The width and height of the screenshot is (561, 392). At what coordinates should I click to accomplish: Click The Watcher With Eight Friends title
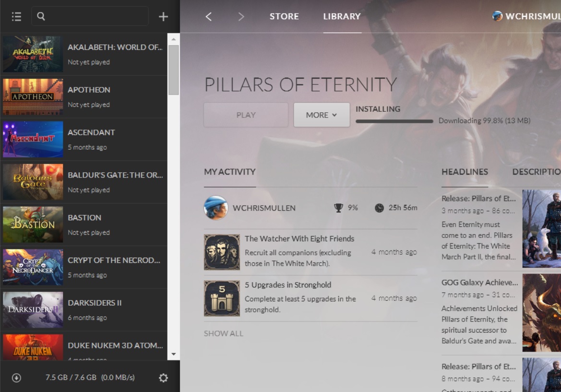tap(299, 238)
